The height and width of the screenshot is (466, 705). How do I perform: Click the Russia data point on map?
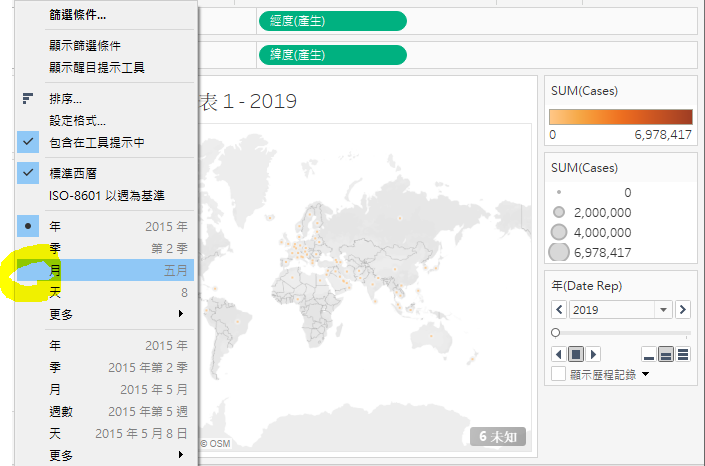[400, 219]
